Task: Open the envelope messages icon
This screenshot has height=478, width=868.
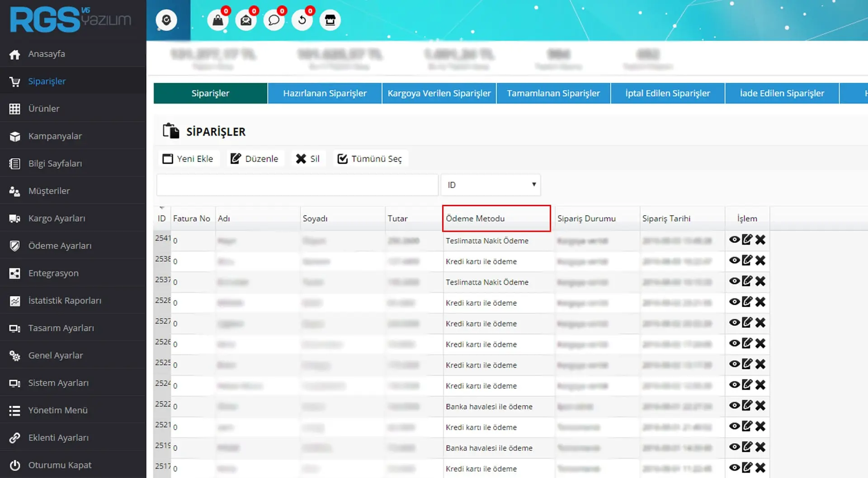Action: (246, 20)
